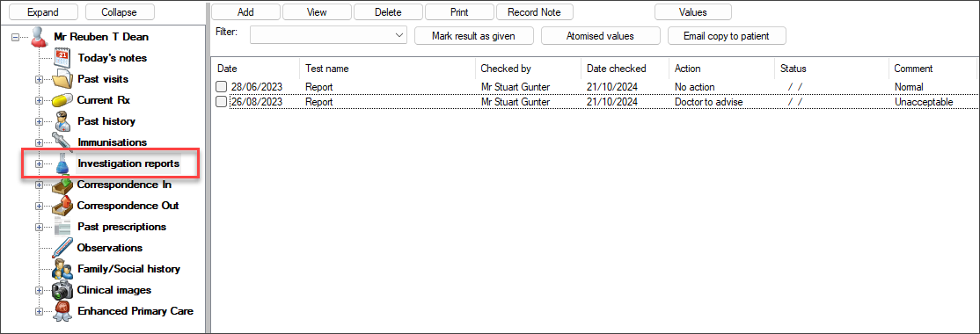This screenshot has height=334, width=980.
Task: Select 'Mr Stuart Gunter' in the 26/08/2023 row
Action: 516,102
